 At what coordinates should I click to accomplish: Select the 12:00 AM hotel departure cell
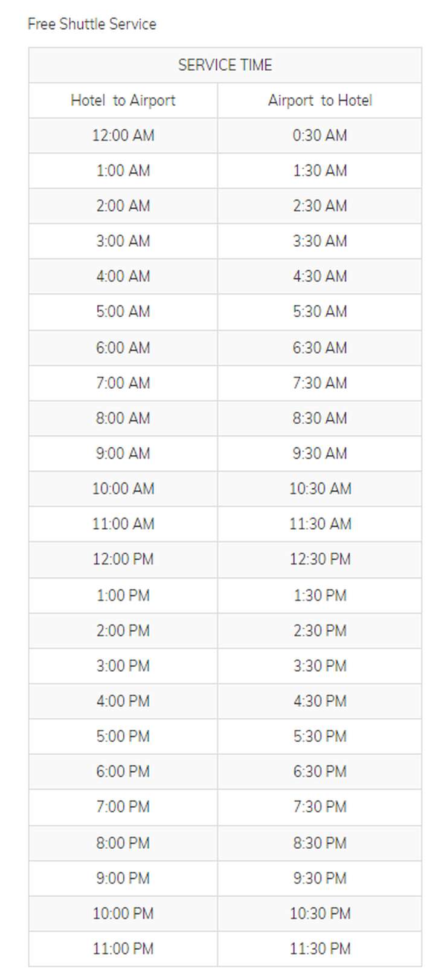(123, 135)
